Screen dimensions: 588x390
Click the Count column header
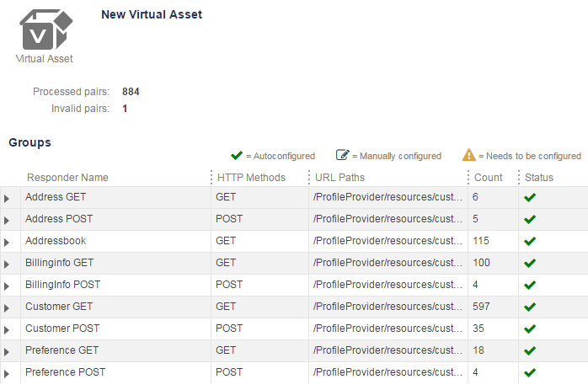point(488,178)
